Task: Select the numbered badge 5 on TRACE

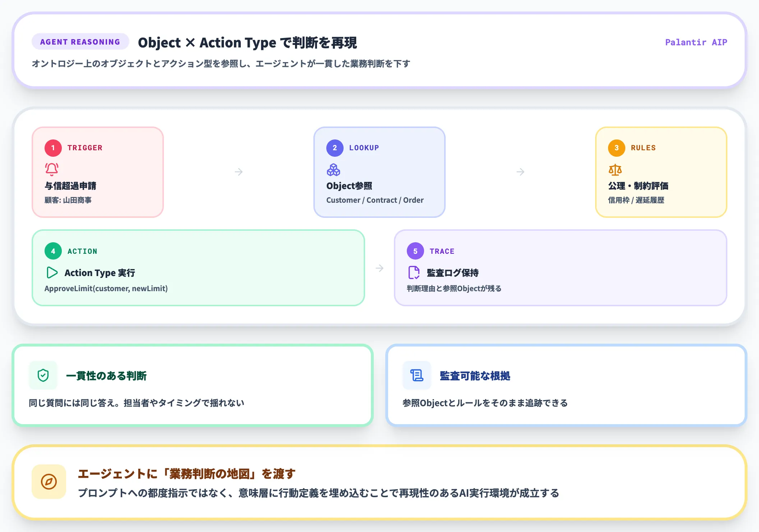Action: click(415, 251)
